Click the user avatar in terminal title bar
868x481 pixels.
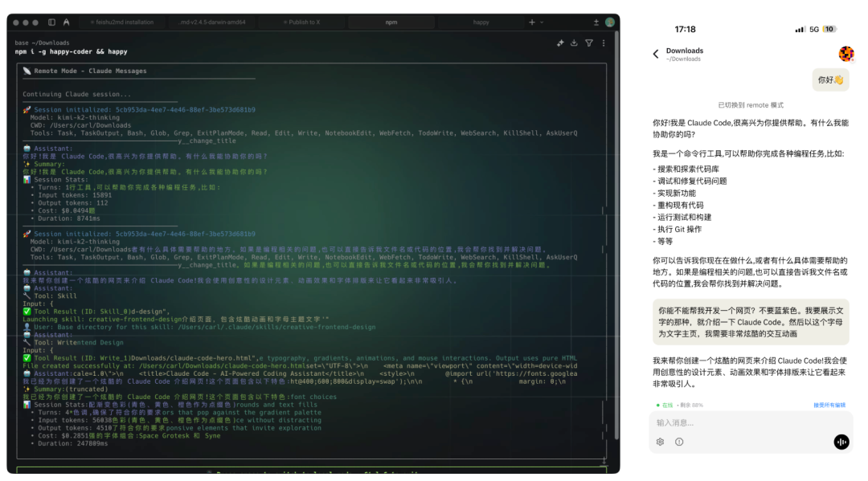[x=610, y=22]
